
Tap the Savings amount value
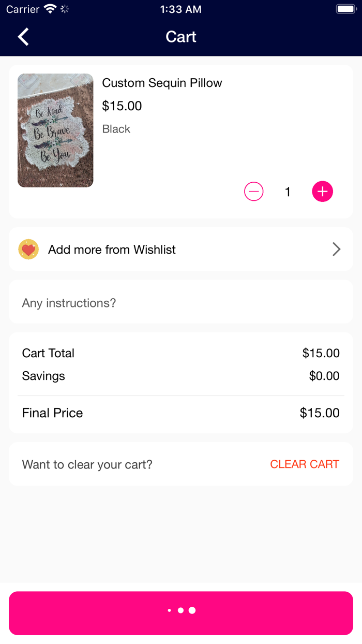click(x=324, y=376)
